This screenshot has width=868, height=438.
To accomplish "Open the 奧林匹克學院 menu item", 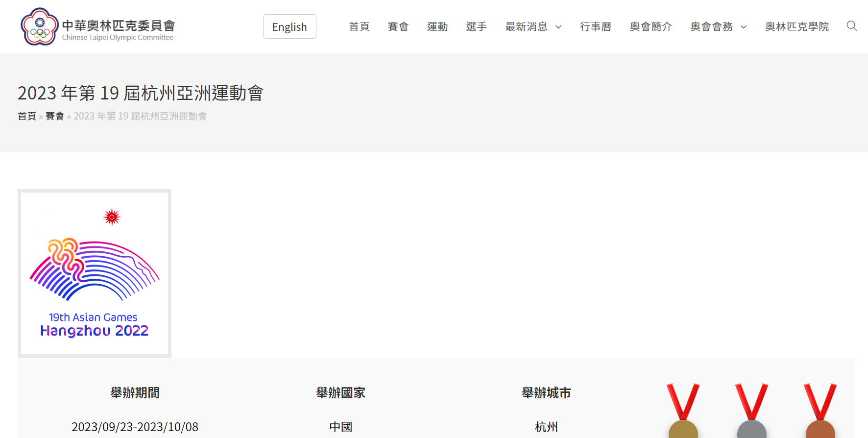I will coord(797,26).
